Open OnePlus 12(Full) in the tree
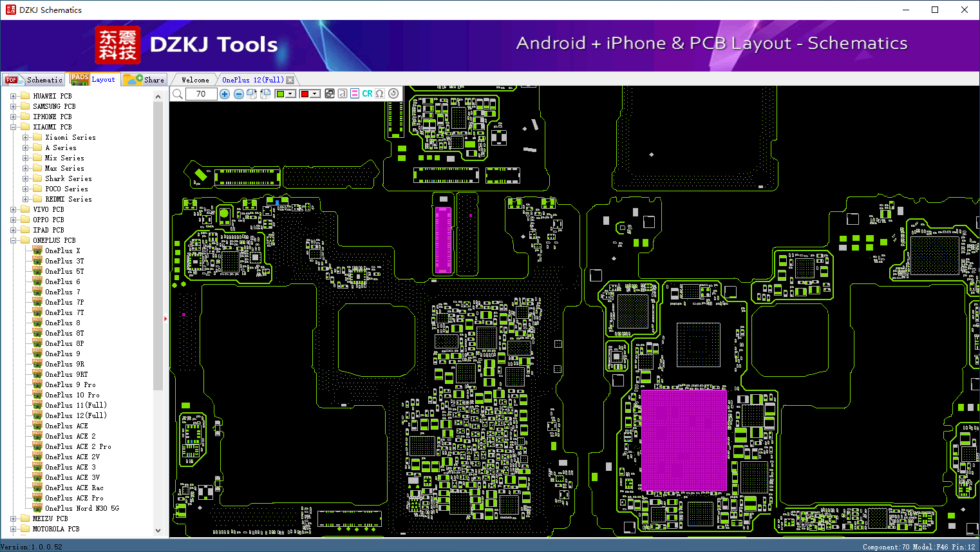The width and height of the screenshot is (980, 552). click(76, 415)
